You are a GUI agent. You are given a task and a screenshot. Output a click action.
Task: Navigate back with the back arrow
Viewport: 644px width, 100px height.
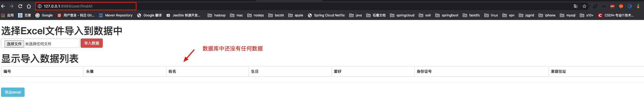[x=3, y=6]
